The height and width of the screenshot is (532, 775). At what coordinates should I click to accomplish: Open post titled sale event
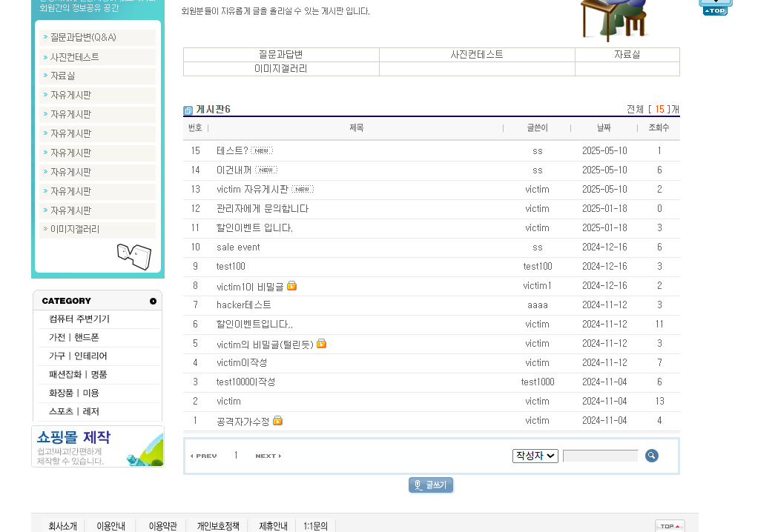(x=238, y=247)
